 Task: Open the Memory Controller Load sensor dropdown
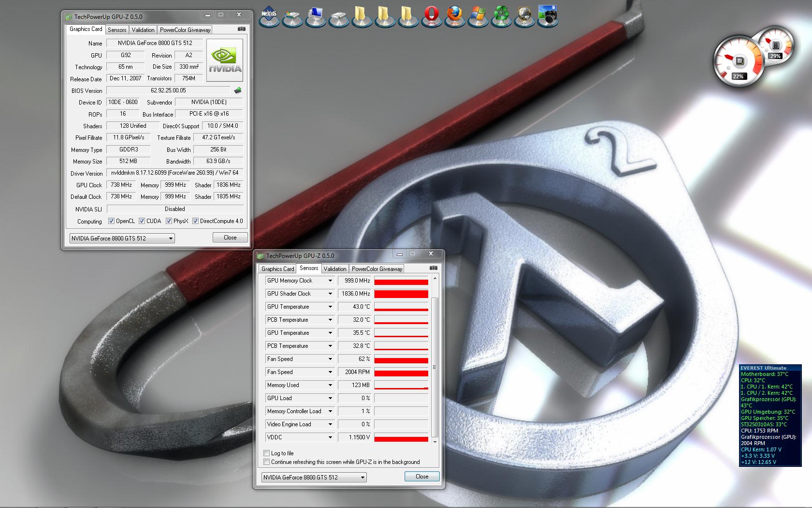coord(330,411)
